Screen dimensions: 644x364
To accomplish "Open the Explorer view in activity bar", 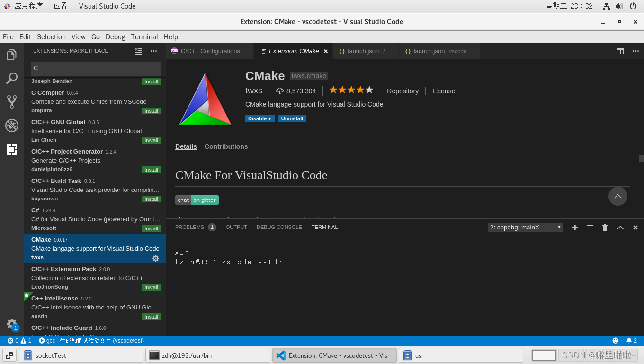I will (x=12, y=55).
